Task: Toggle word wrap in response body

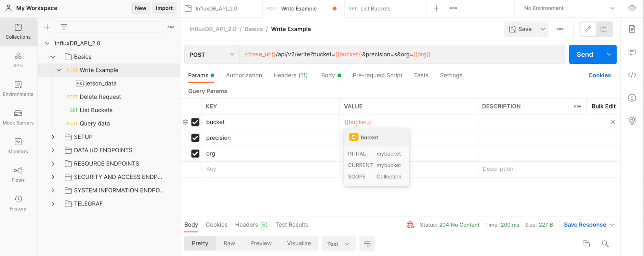Action: coord(367,244)
